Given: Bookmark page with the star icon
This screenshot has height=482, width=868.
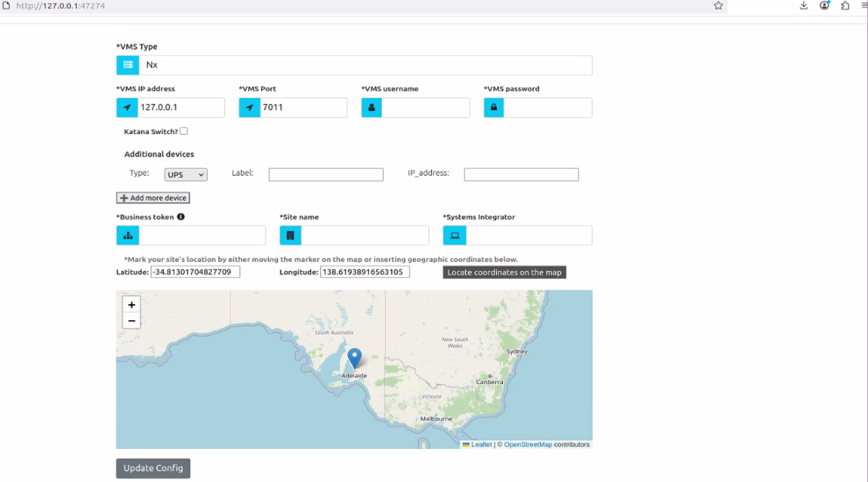Looking at the screenshot, I should click(x=719, y=5).
